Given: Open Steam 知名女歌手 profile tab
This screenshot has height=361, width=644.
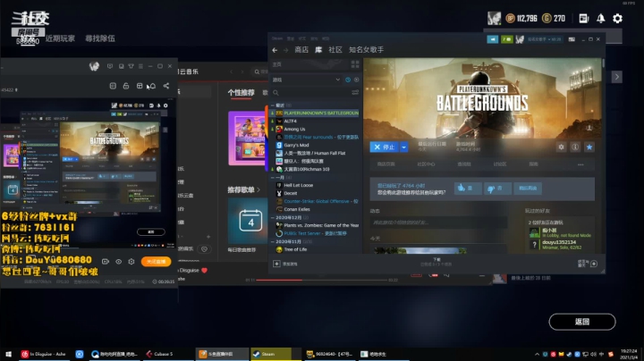Looking at the screenshot, I should 366,50.
